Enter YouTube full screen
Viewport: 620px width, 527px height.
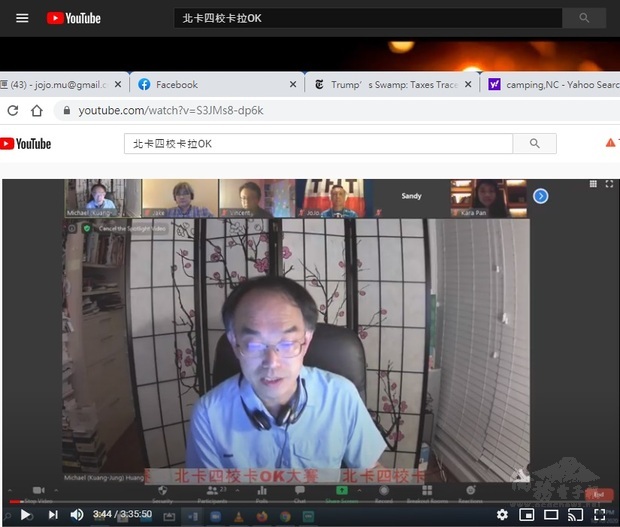pos(599,514)
